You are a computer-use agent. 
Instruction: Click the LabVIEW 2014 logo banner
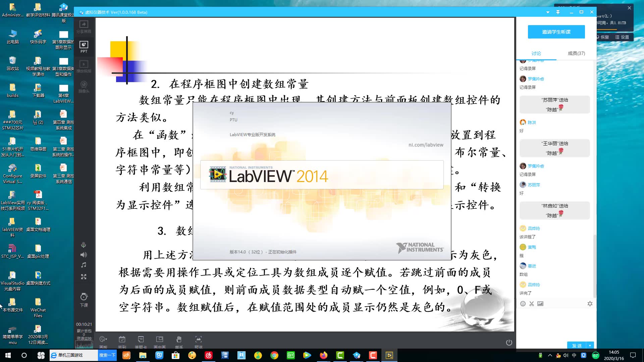pyautogui.click(x=322, y=175)
